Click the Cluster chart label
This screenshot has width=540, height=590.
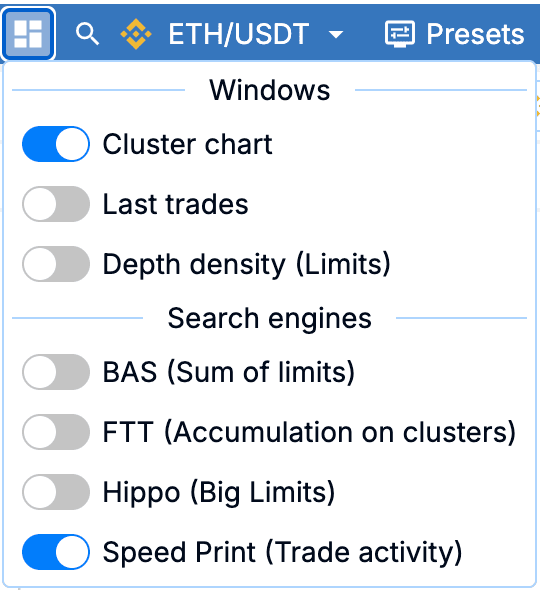pos(187,144)
